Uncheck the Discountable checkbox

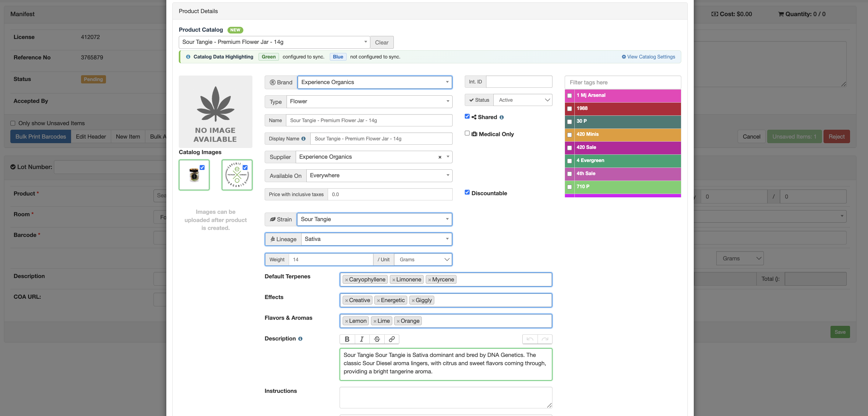467,192
